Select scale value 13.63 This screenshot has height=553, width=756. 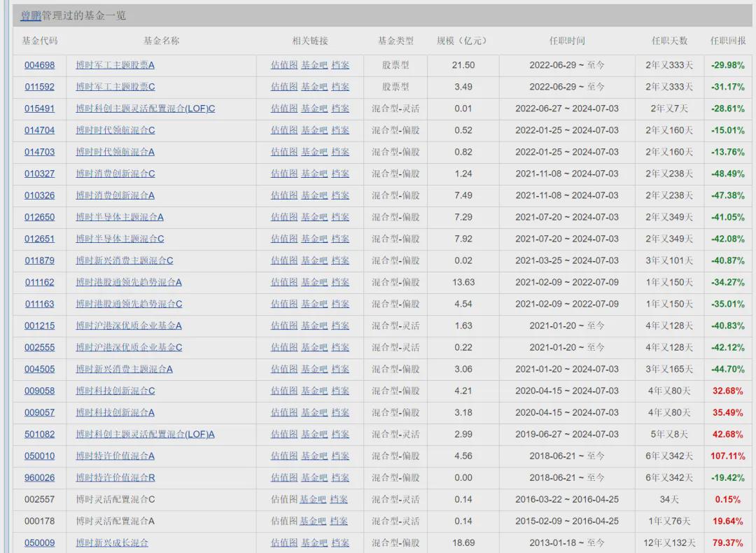(x=463, y=282)
